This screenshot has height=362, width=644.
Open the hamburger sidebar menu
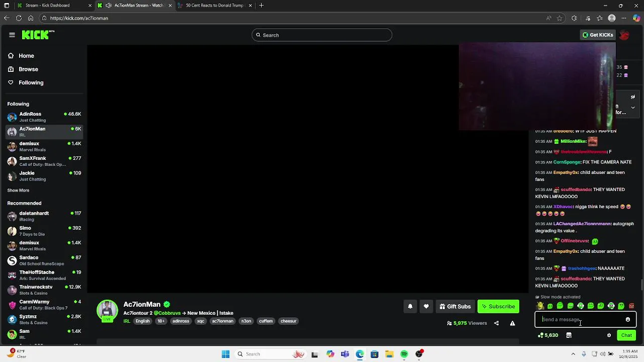(12, 35)
